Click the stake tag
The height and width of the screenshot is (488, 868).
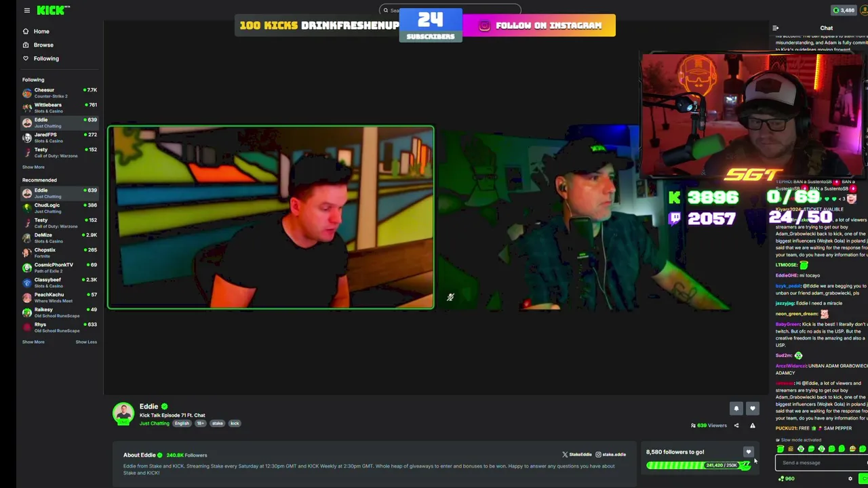(x=217, y=424)
